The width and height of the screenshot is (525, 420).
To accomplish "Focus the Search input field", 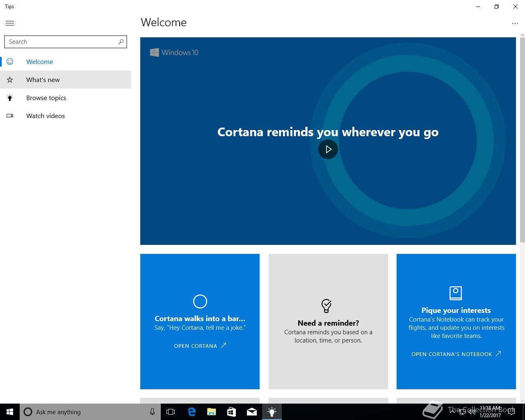I will pos(66,42).
